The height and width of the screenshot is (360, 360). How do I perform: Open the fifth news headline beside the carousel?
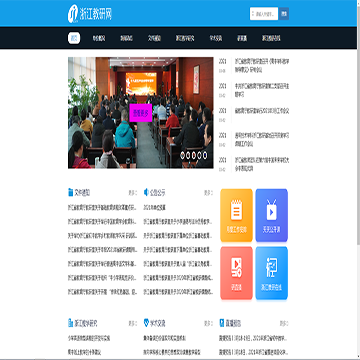[x=262, y=164]
